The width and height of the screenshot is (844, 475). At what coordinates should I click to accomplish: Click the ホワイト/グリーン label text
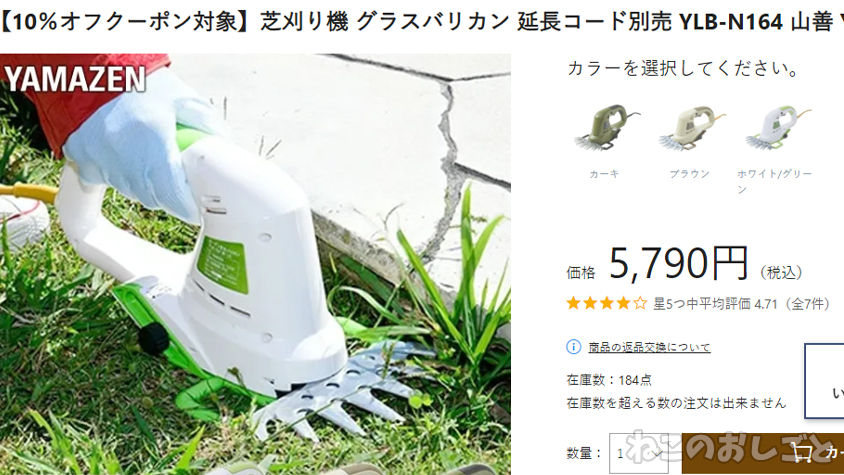pos(774,181)
